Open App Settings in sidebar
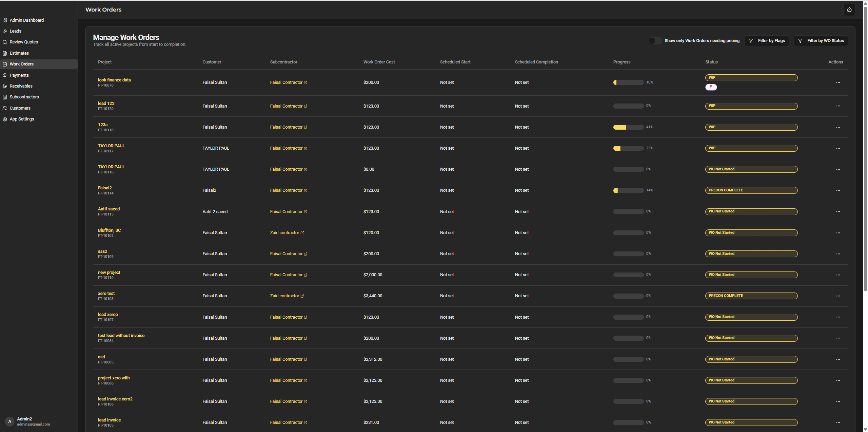 pos(22,119)
